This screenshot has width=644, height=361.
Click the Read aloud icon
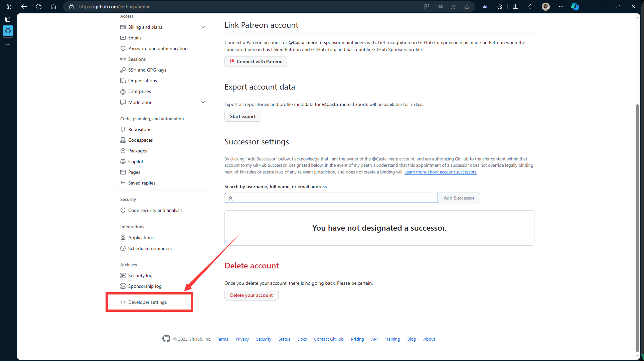pyautogui.click(x=454, y=7)
